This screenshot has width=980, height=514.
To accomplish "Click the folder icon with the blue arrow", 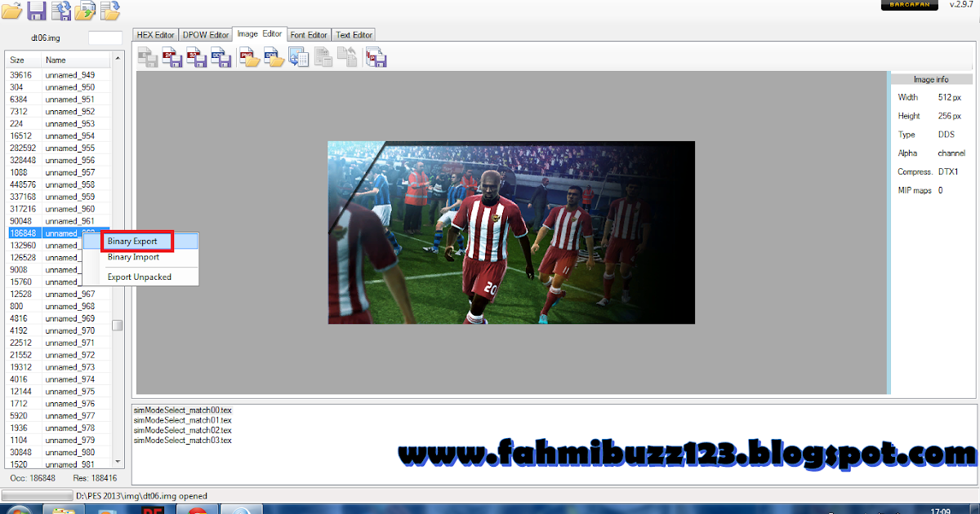I will (x=109, y=10).
